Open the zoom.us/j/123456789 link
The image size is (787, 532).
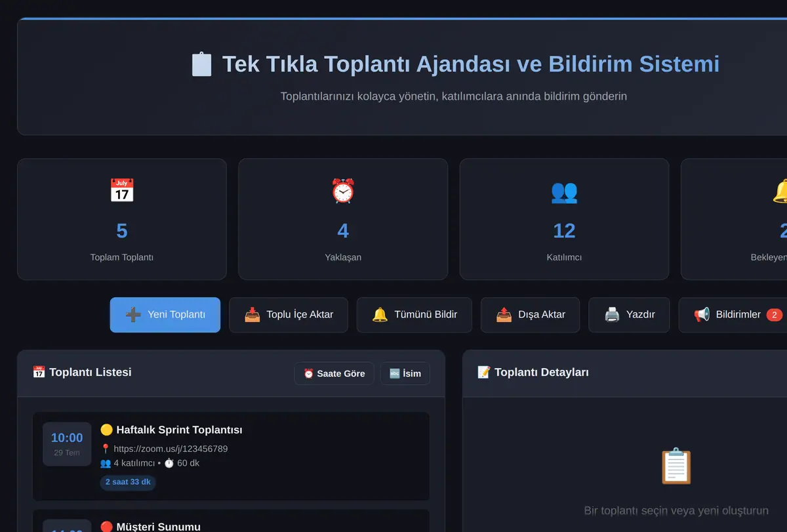(x=171, y=449)
